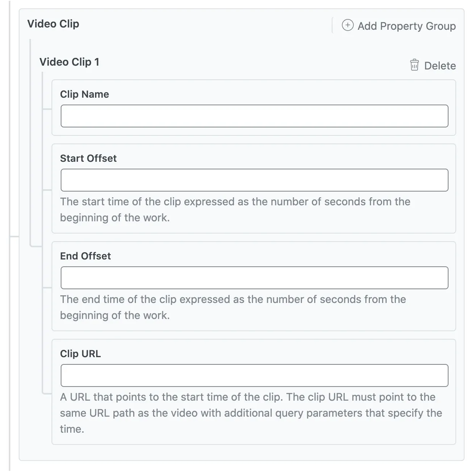Place cursor in the Clip URL field
This screenshot has width=476, height=472.
pyautogui.click(x=254, y=375)
